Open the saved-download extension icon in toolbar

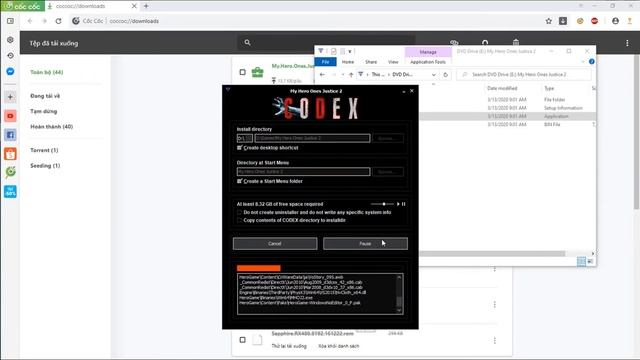click(563, 21)
